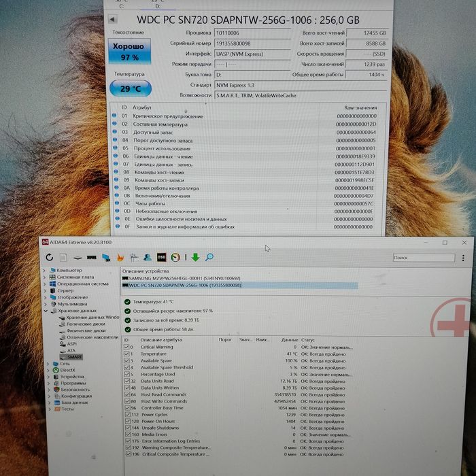
Task: Open the Cache and Memory Benchmark RAM icon
Action: tap(92, 258)
